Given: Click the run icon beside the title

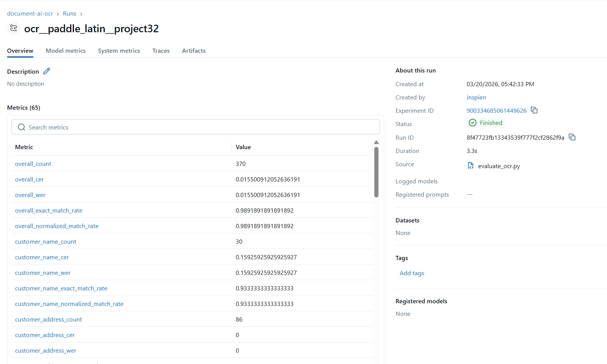Looking at the screenshot, I should [x=14, y=28].
